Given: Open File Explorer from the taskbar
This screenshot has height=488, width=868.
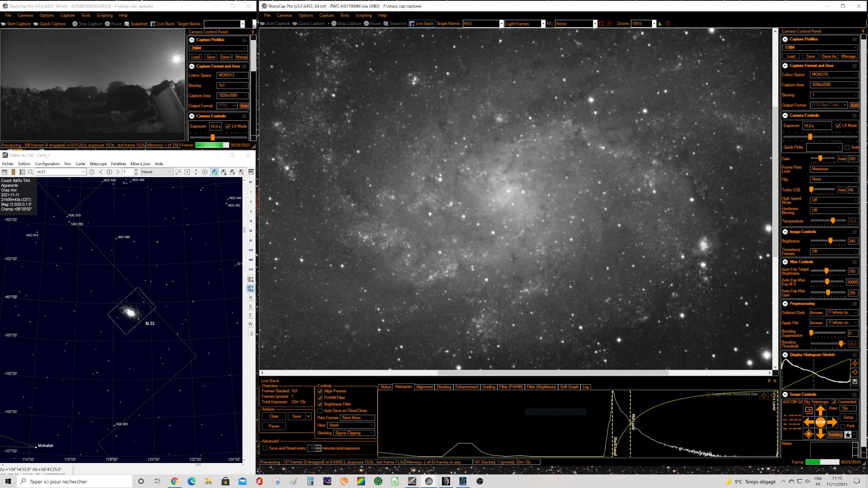Looking at the screenshot, I should (x=208, y=481).
